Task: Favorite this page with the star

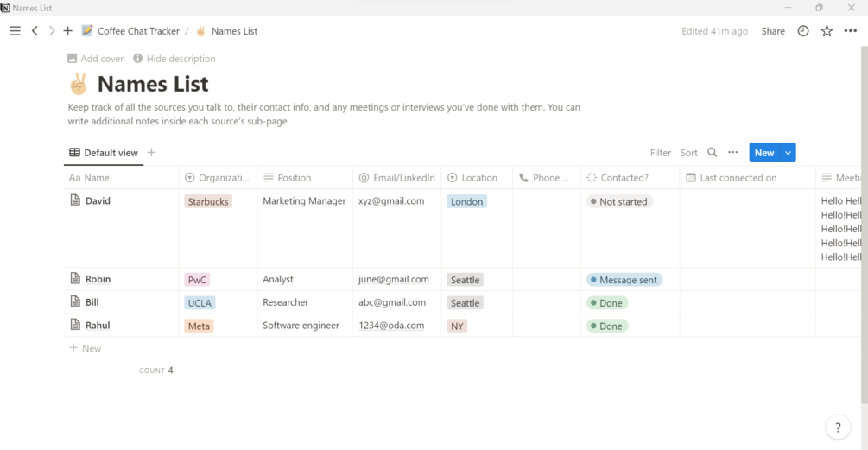Action: click(827, 31)
